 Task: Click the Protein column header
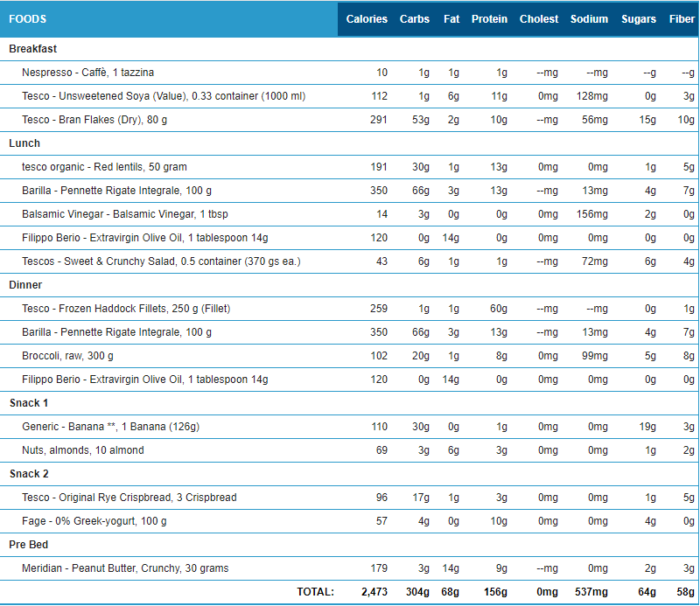coord(489,19)
